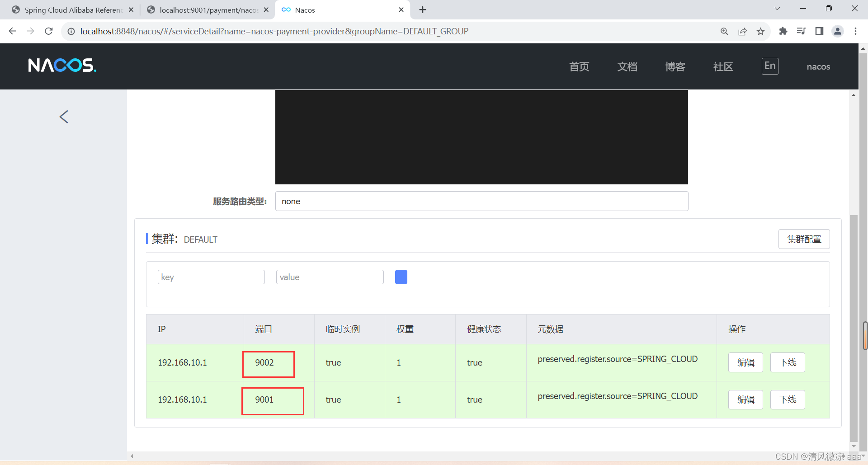The width and height of the screenshot is (868, 465).
Task: Click the address bar URL
Action: [x=274, y=31]
